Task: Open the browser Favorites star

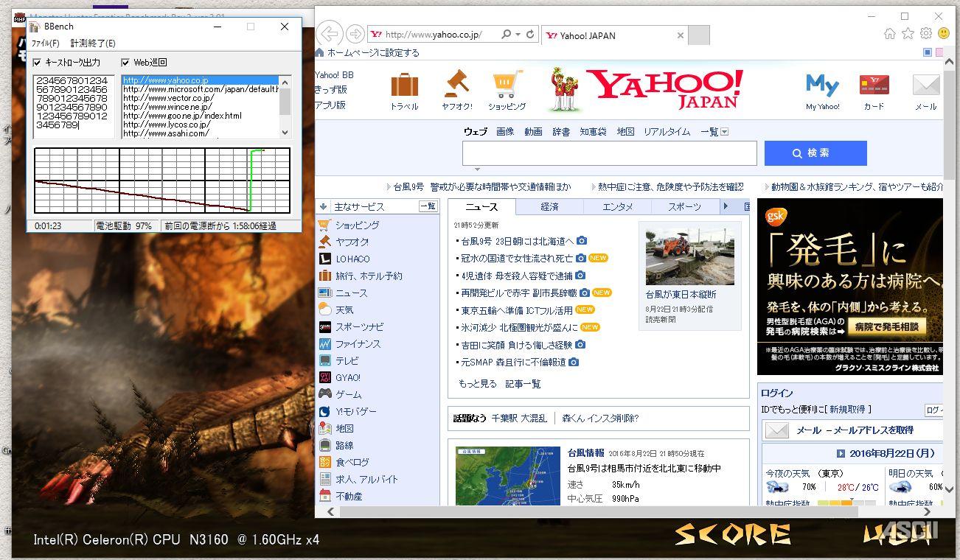Action: pyautogui.click(x=908, y=34)
